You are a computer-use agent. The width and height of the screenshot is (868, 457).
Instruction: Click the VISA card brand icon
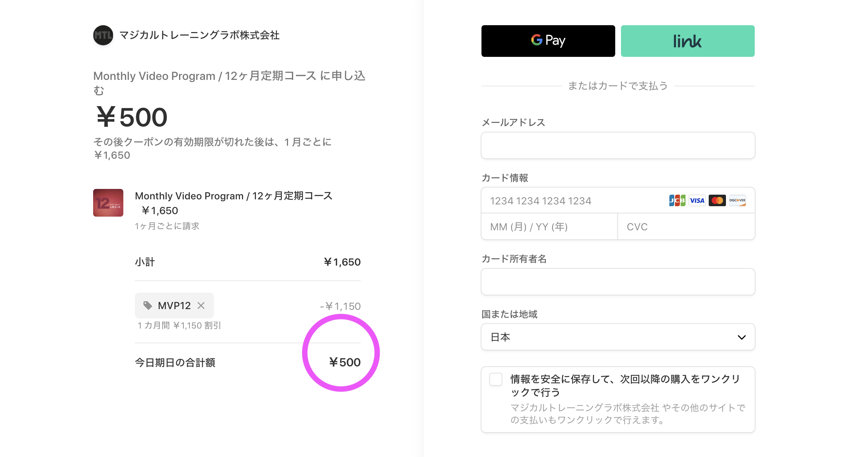click(697, 200)
